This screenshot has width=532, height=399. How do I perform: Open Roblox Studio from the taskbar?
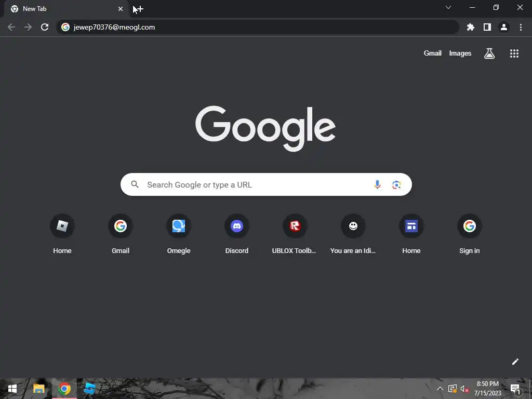point(89,389)
